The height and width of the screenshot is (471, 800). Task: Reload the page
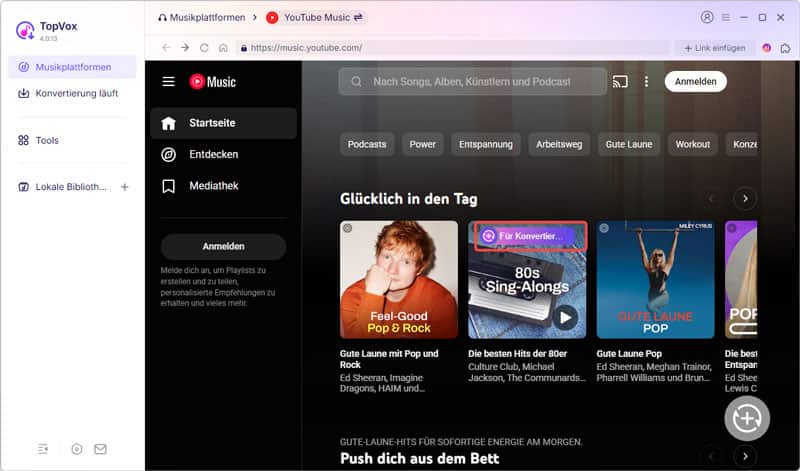click(204, 47)
